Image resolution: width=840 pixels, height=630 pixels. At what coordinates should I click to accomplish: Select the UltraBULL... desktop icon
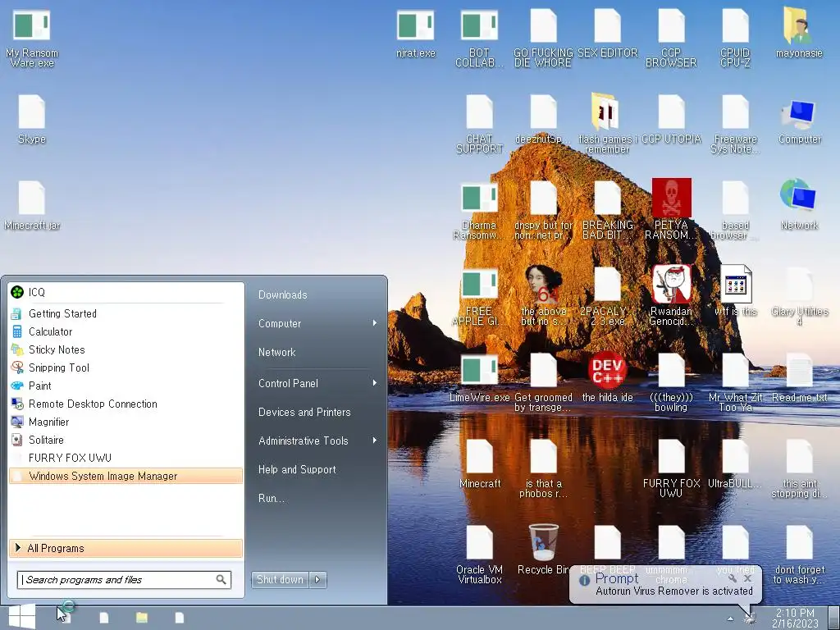[x=735, y=463]
